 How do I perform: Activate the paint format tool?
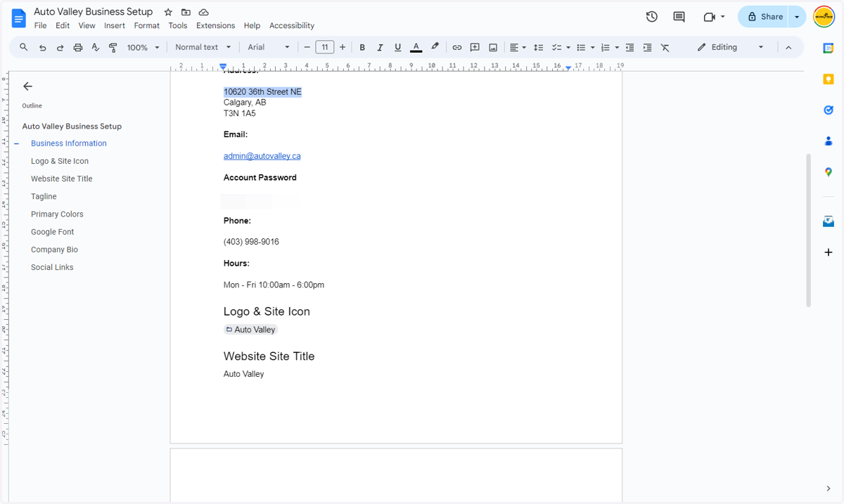pos(113,47)
